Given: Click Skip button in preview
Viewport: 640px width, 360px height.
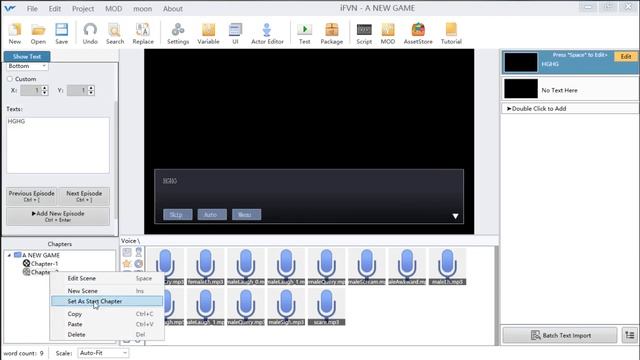Looking at the screenshot, I should [x=178, y=215].
